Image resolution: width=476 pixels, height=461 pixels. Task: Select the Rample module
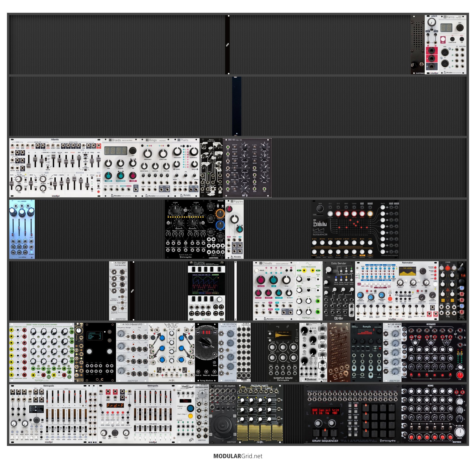[367, 352]
